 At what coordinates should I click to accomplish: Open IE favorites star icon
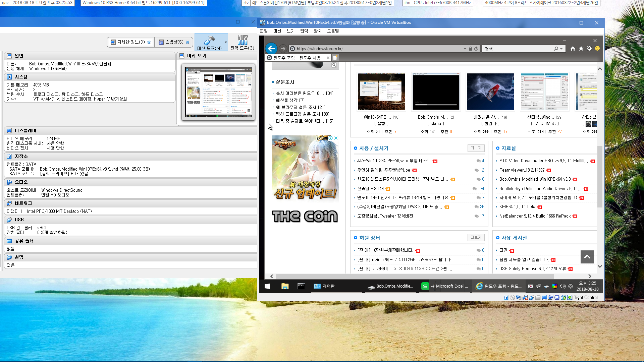581,49
